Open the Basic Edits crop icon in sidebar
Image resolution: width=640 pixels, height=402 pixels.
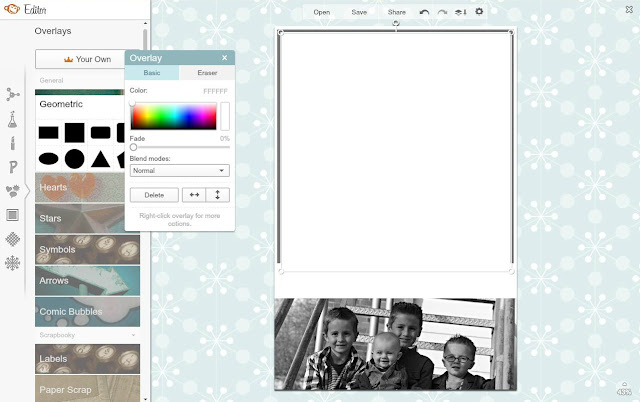tap(13, 95)
